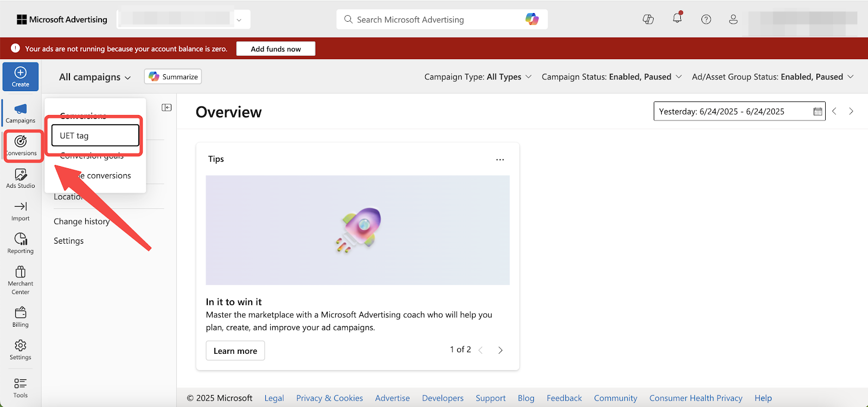Open Tools in the sidebar
The image size is (868, 407).
click(x=21, y=388)
